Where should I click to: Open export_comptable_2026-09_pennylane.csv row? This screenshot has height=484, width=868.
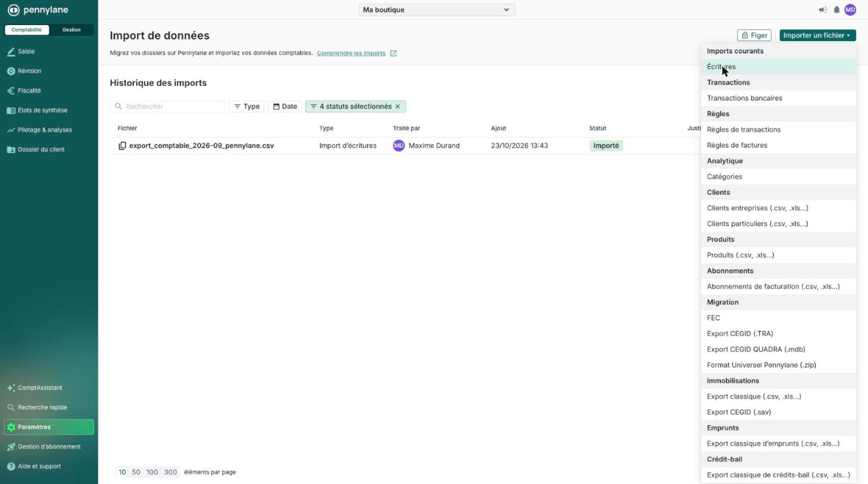405,145
